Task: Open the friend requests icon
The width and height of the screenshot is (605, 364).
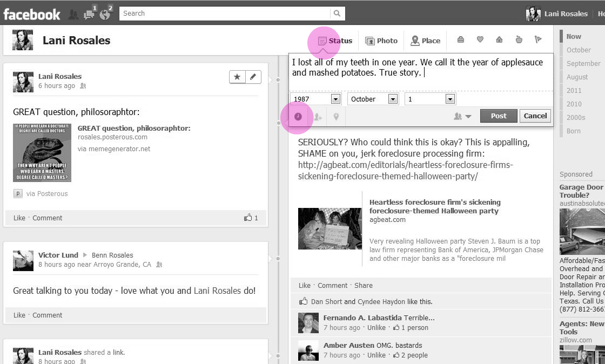Action: [x=73, y=15]
